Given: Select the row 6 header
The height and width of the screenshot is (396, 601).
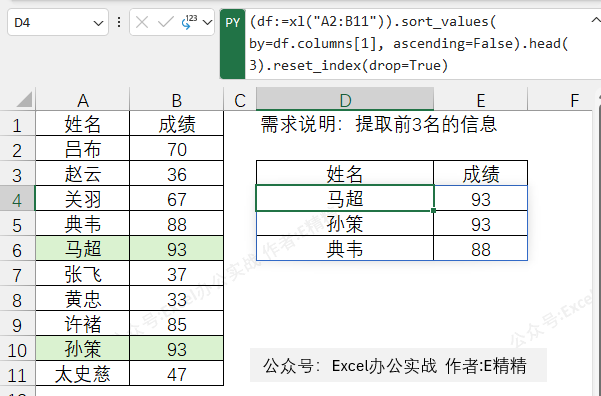Looking at the screenshot, I should pos(17,250).
